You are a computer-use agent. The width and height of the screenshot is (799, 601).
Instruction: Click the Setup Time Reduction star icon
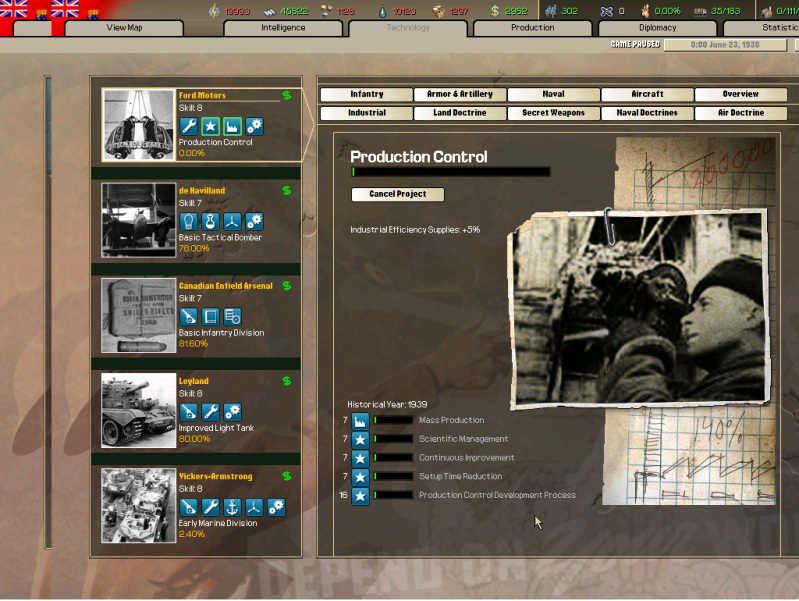click(360, 477)
